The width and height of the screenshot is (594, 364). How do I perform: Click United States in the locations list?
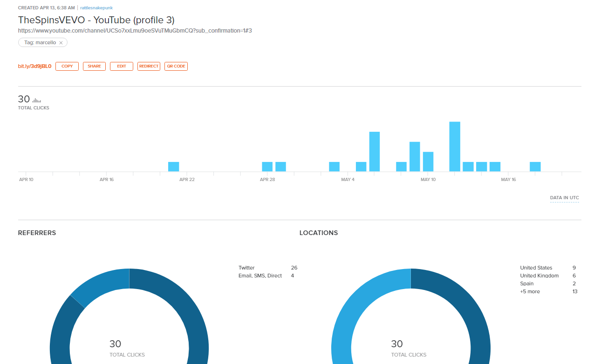(x=536, y=268)
